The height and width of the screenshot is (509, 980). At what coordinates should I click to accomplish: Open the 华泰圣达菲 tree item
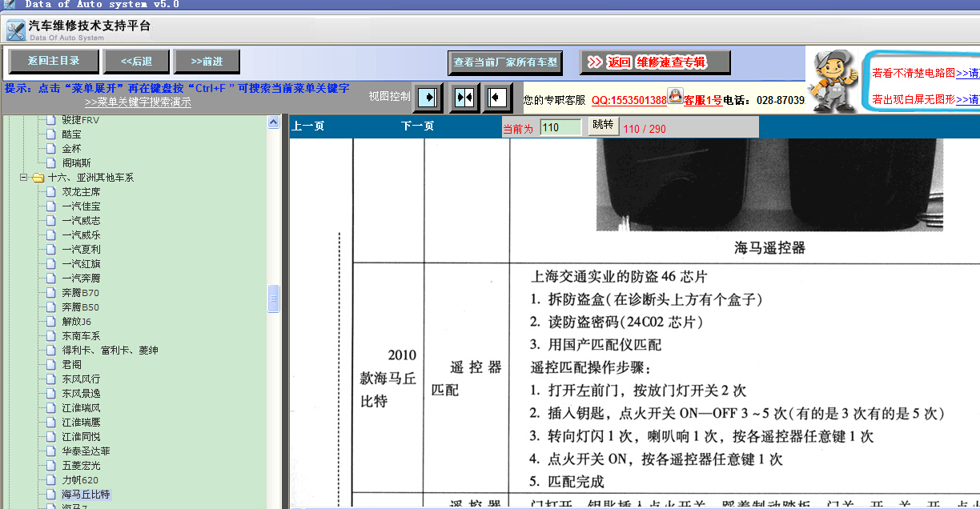point(86,451)
